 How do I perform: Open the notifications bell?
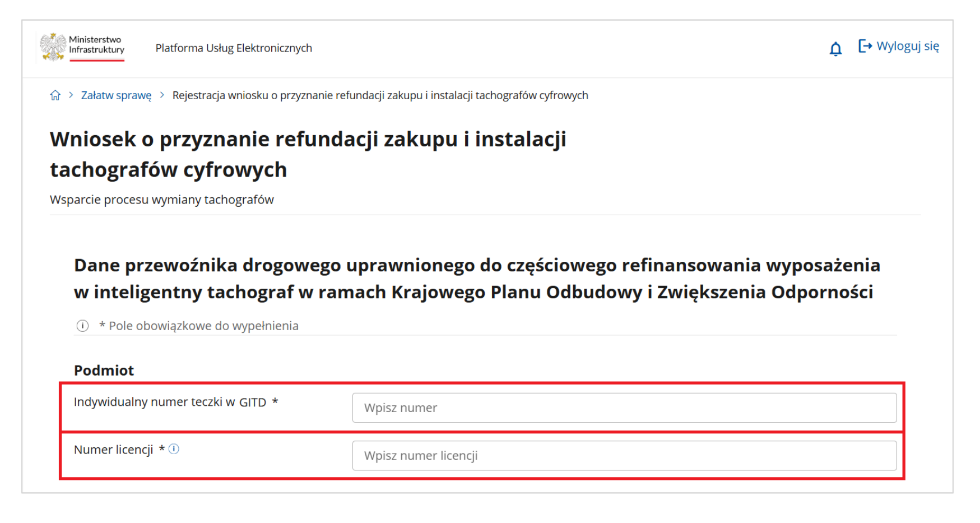coord(835,49)
